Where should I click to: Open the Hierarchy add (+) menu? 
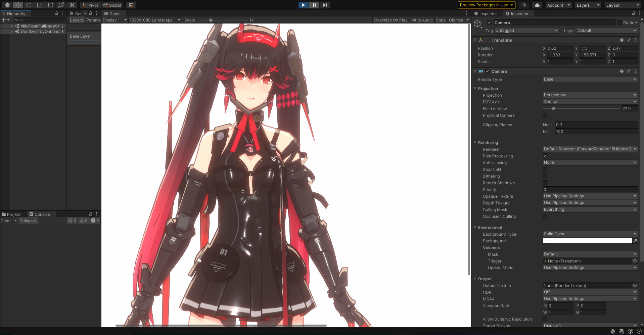[5, 20]
